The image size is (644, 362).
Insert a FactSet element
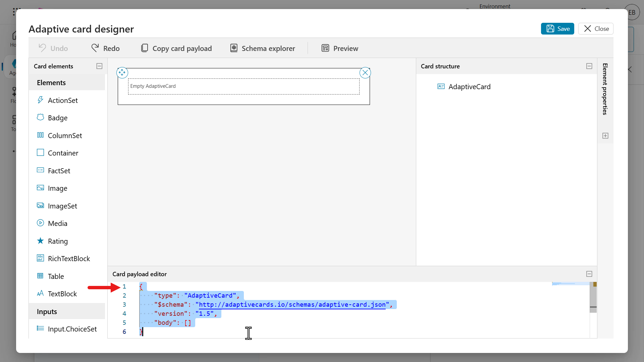[59, 170]
